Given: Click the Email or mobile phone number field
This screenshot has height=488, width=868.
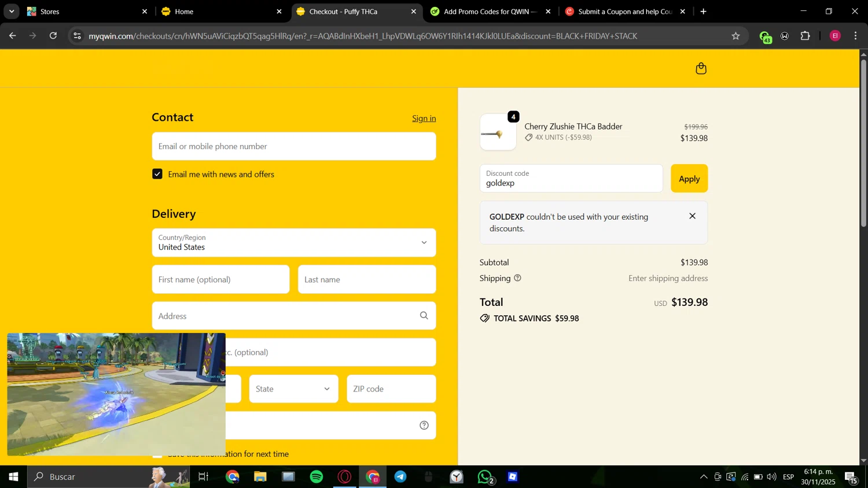Looking at the screenshot, I should tap(294, 146).
